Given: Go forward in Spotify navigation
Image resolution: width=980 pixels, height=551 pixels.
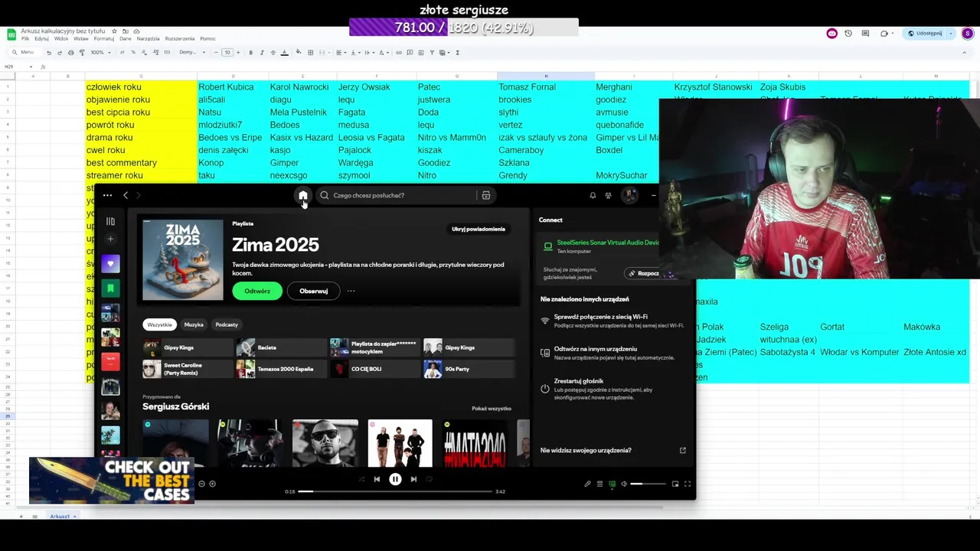Looking at the screenshot, I should point(139,195).
